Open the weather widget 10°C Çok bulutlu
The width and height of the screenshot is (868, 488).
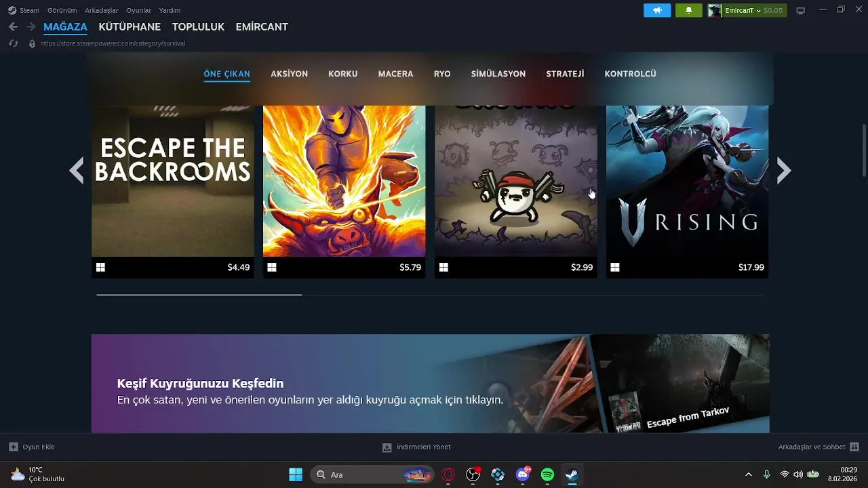(37, 474)
